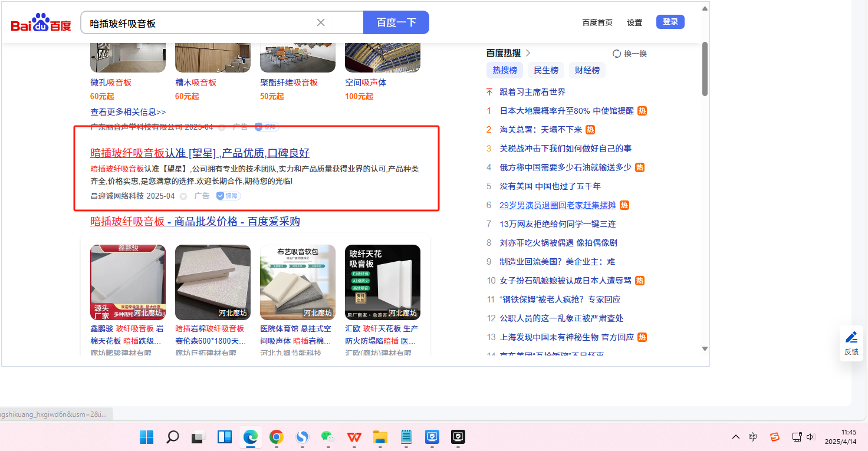Open hot search 29岁男演员退圈回老家赶集摆摊
The image size is (868, 451).
tap(557, 205)
